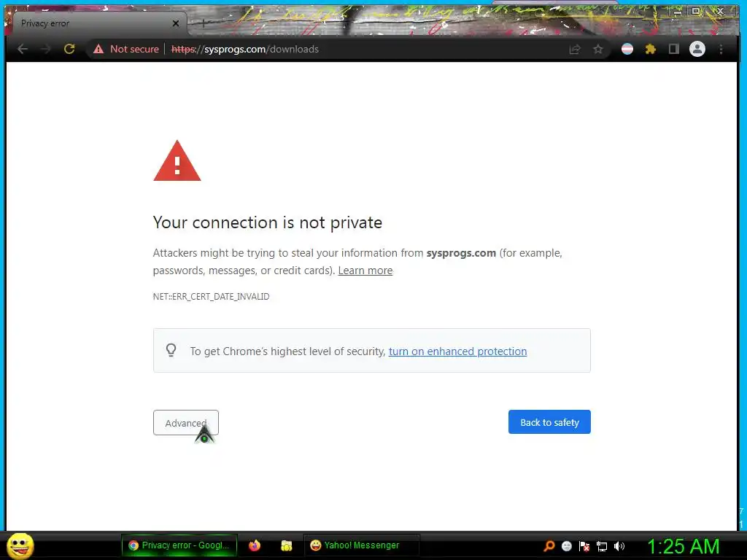Click the lightbulb icon in tip box
Image resolution: width=747 pixels, height=560 pixels.
[x=171, y=351]
